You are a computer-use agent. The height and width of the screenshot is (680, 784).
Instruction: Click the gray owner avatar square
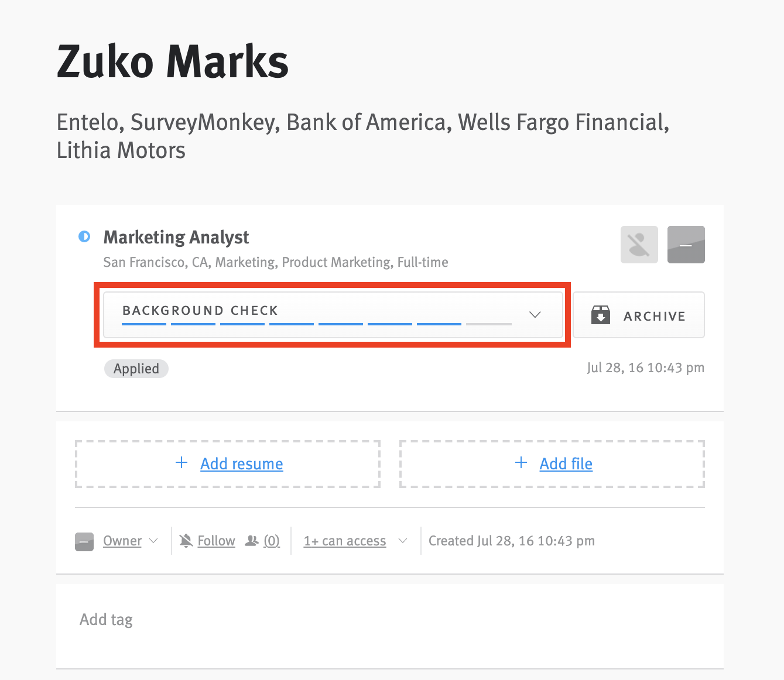84,541
